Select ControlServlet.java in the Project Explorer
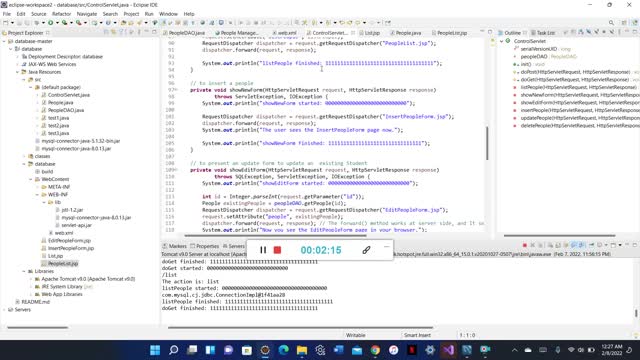This screenshot has width=640, height=360. click(69, 95)
